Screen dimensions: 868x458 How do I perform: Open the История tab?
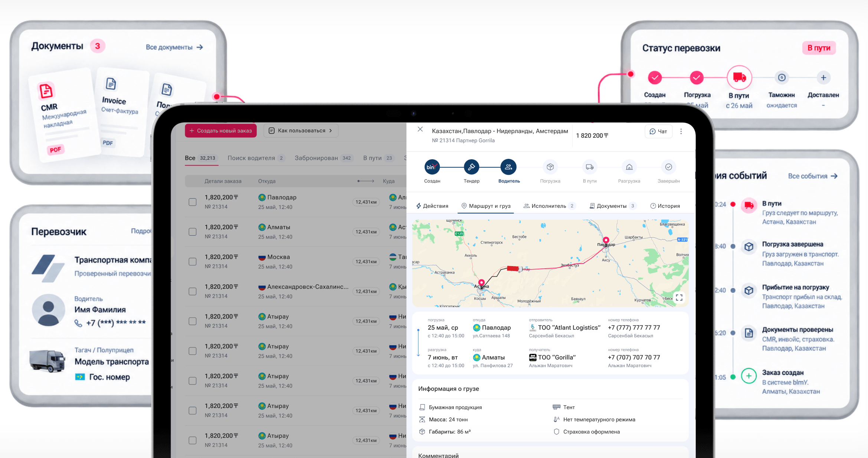click(665, 206)
